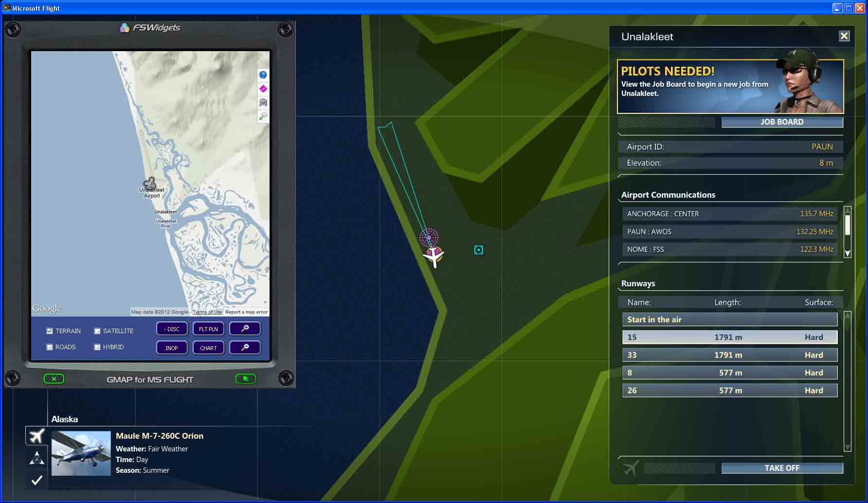Click the gray vehicle icon on the map

(x=263, y=102)
